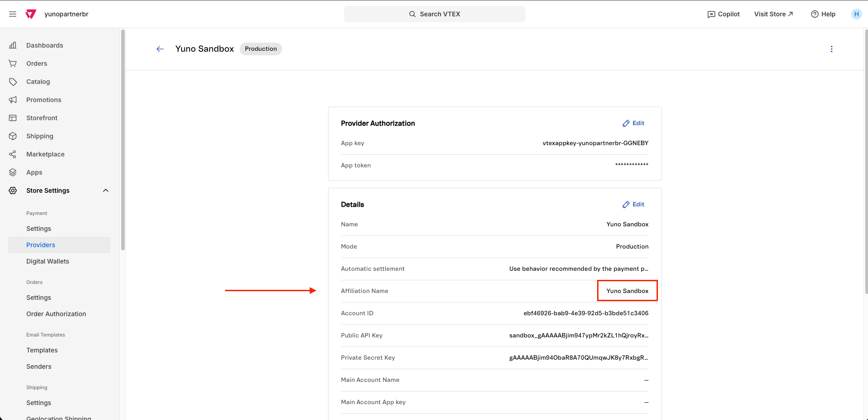Viewport: 868px width, 420px height.
Task: Open Promotions in the sidebar
Action: (x=44, y=100)
